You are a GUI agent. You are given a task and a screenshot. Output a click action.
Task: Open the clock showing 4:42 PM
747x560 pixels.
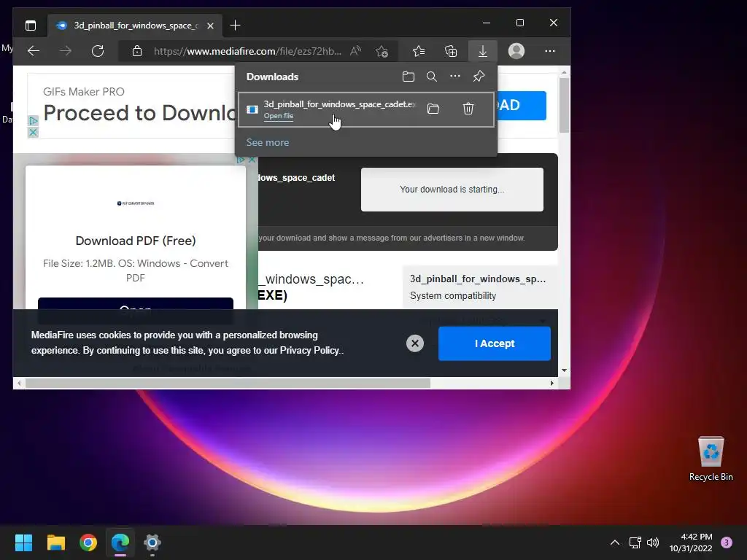point(691,542)
